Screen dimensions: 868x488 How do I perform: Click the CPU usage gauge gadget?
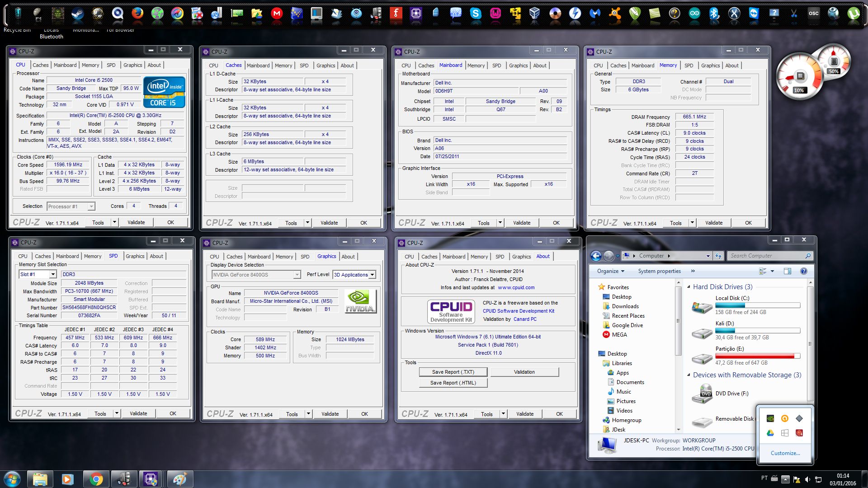799,77
